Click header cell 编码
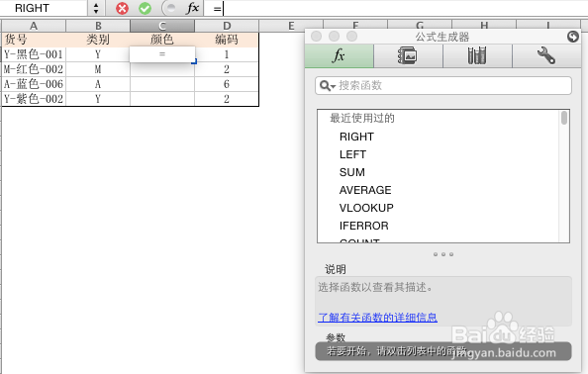 [227, 40]
